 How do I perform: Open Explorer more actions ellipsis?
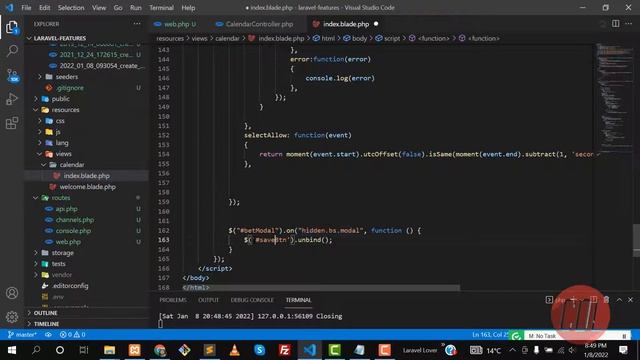click(x=137, y=24)
